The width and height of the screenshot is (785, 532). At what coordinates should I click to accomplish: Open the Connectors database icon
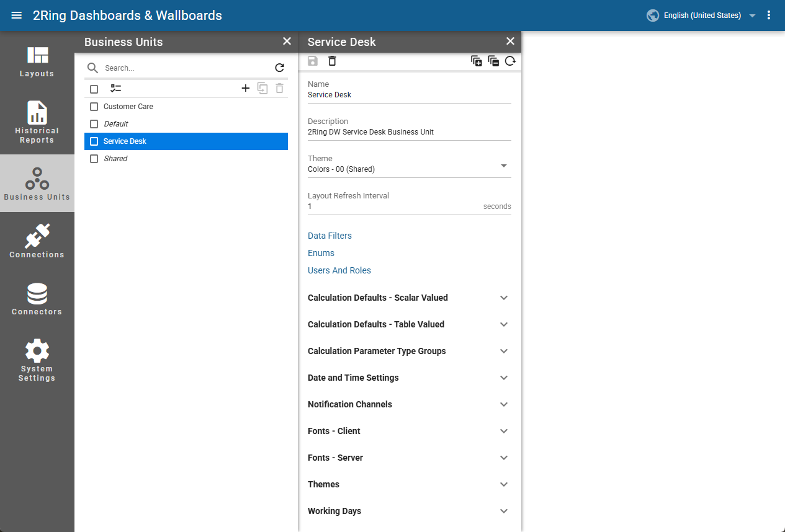click(37, 299)
